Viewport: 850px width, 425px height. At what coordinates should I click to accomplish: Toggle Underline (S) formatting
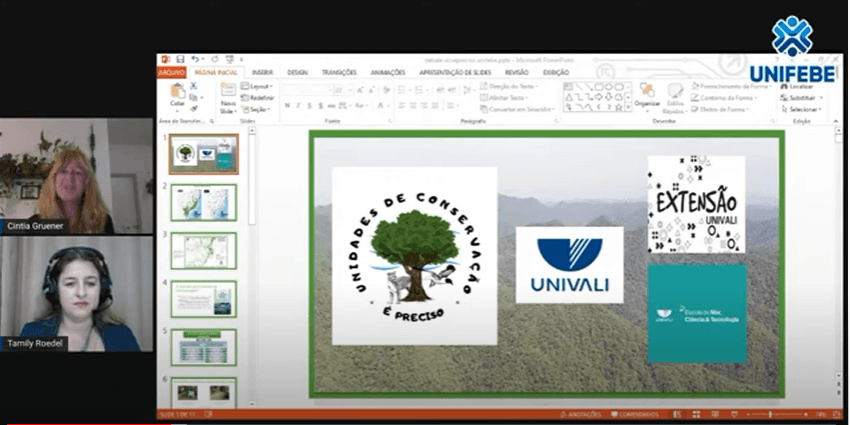(310, 106)
